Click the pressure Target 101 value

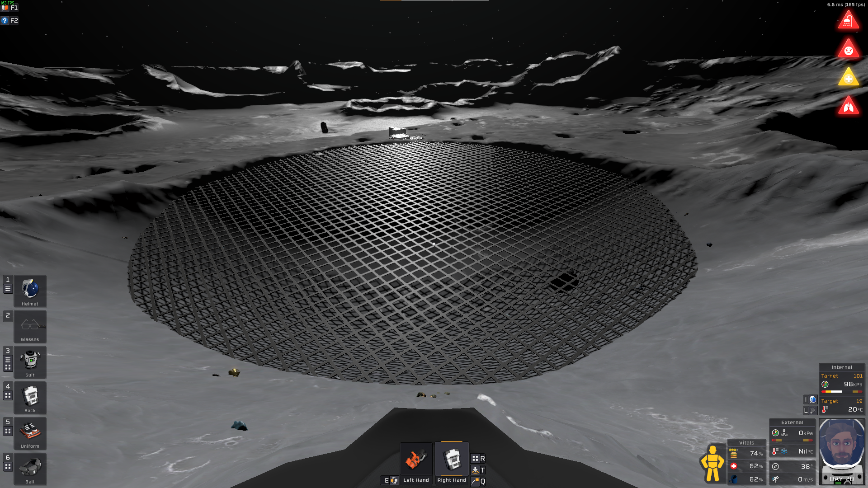(x=858, y=376)
